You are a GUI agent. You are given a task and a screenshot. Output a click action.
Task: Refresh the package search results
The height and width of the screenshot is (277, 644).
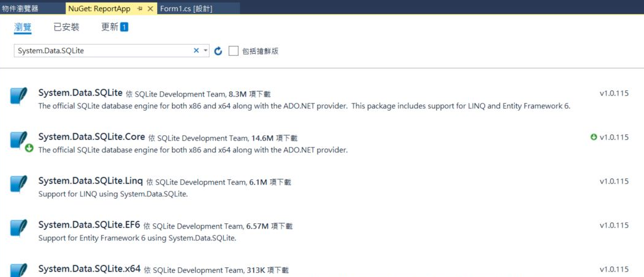218,51
